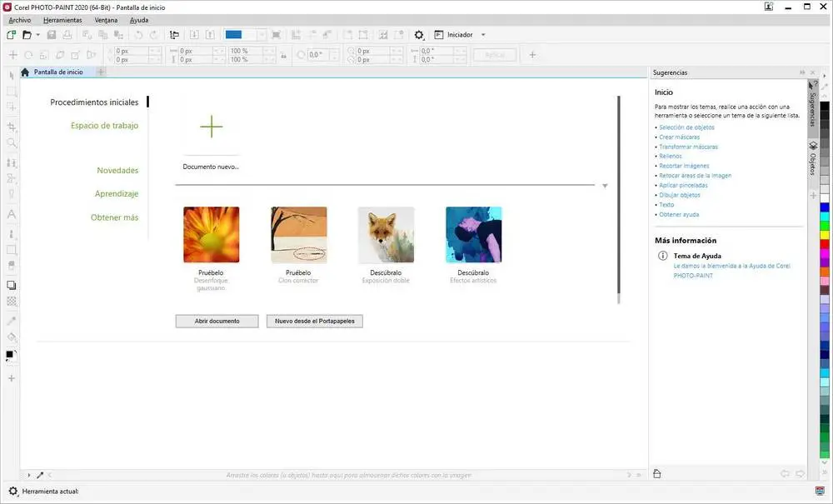This screenshot has width=833, height=504.
Task: Select the Fill bucket tool
Action: (12, 337)
